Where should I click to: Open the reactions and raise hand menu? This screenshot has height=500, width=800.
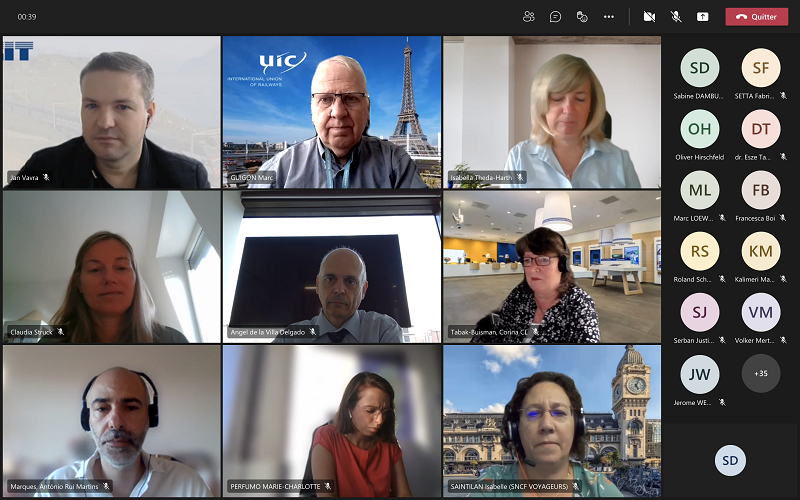click(582, 16)
